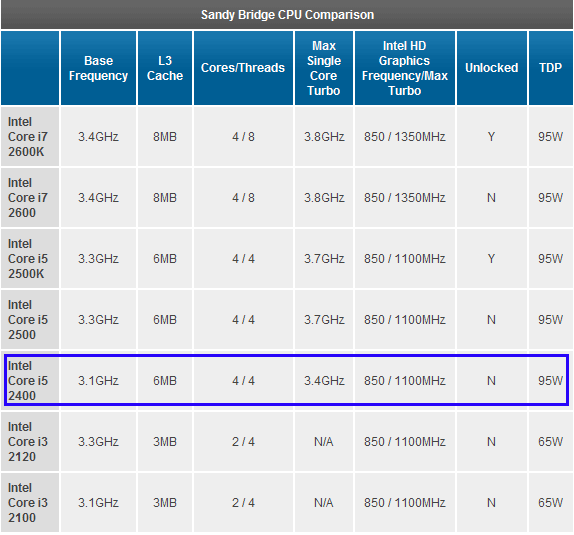The width and height of the screenshot is (574, 535).
Task: Click 850 / 1100MHz graphics for i3 2120
Action: pos(405,442)
